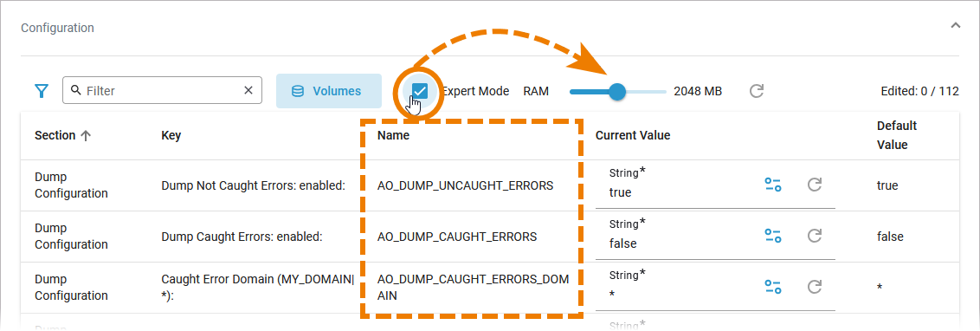The image size is (980, 331).
Task: Click the blue filter funnel icon
Action: [42, 91]
